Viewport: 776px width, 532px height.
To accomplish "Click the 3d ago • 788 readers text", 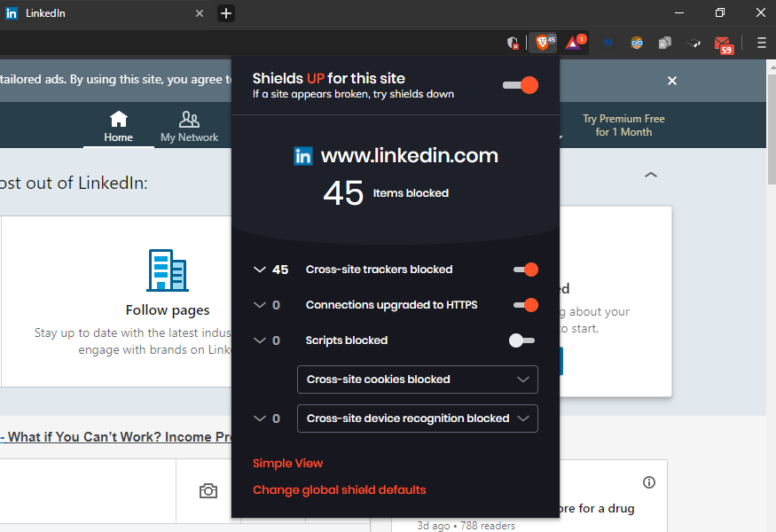I will pos(466,526).
